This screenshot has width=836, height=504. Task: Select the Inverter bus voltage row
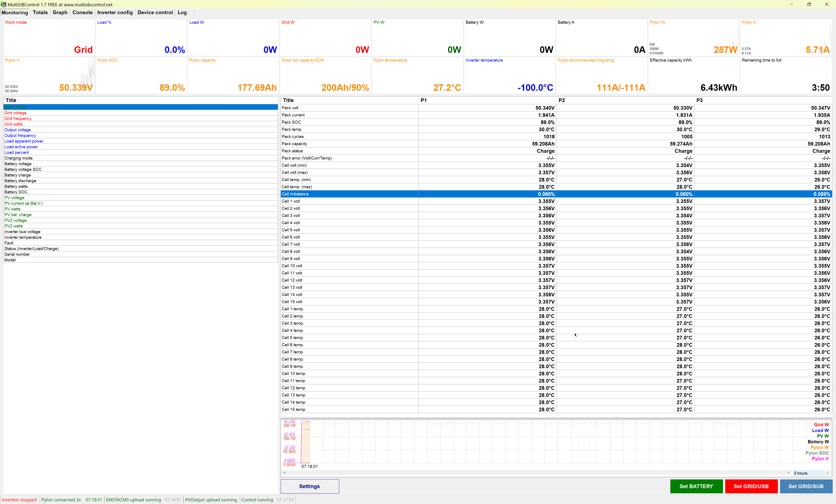coord(140,232)
